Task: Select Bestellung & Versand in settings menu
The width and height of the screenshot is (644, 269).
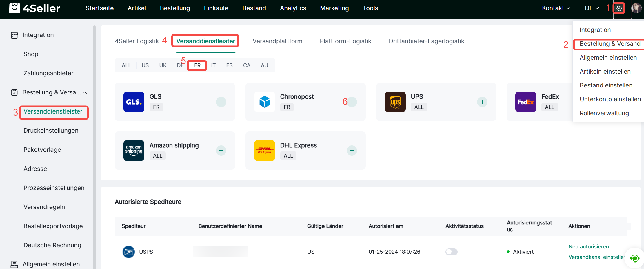Action: click(x=610, y=44)
